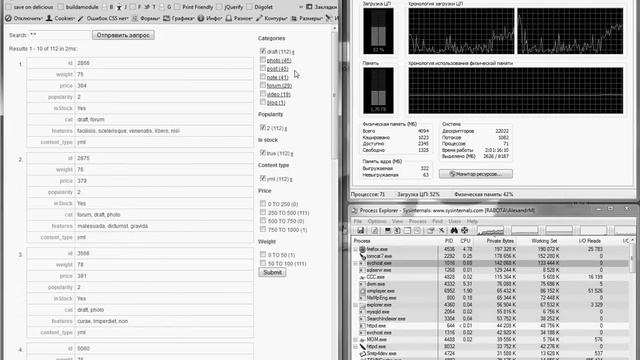Follow the forum (29) category link
This screenshot has width=640, height=360.
(x=279, y=86)
